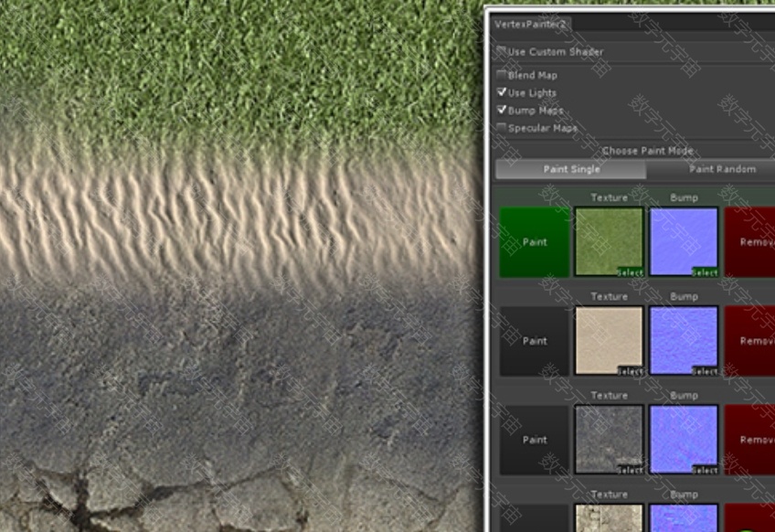775x532 pixels.
Task: Enable Use Custom Shader checkbox
Action: [x=501, y=51]
